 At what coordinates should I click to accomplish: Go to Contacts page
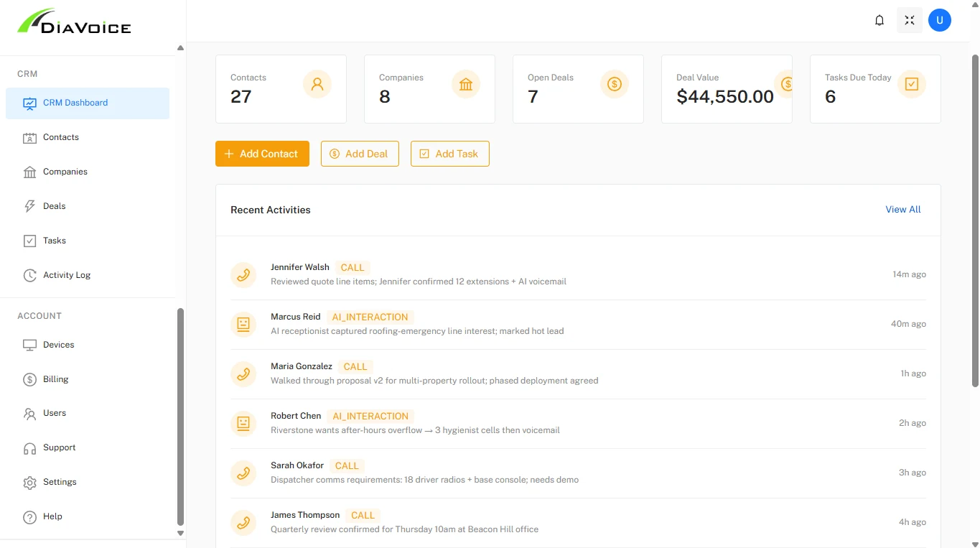tap(88, 138)
